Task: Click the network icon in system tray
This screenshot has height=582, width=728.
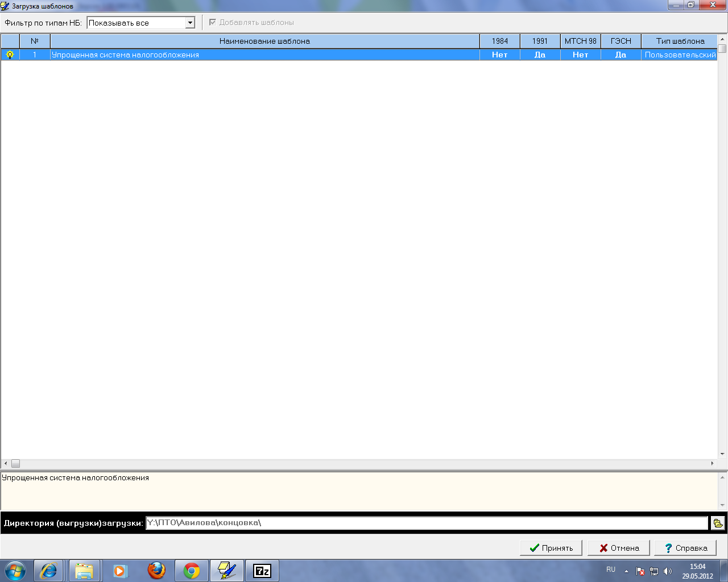Action: pos(654,571)
